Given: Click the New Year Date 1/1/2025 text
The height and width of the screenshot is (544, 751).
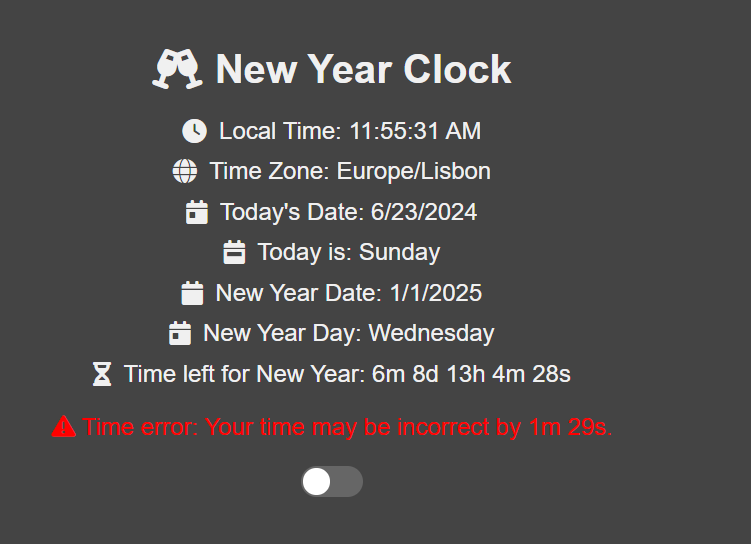Looking at the screenshot, I should pos(348,293).
